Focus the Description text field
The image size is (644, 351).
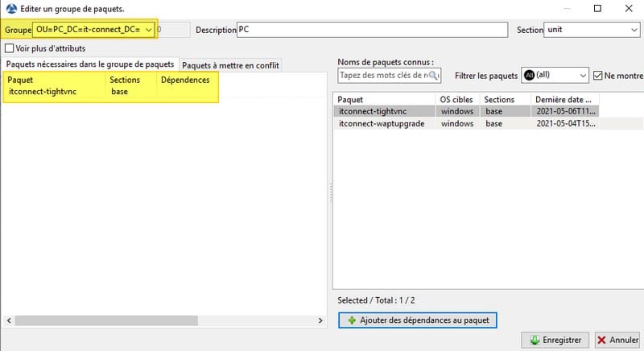372,30
